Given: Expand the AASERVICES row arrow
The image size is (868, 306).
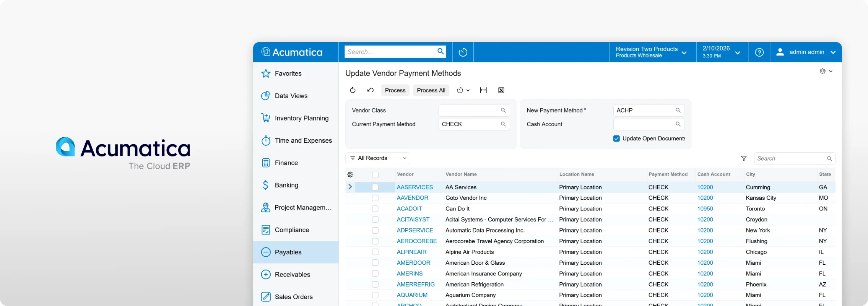Looking at the screenshot, I should pyautogui.click(x=350, y=187).
